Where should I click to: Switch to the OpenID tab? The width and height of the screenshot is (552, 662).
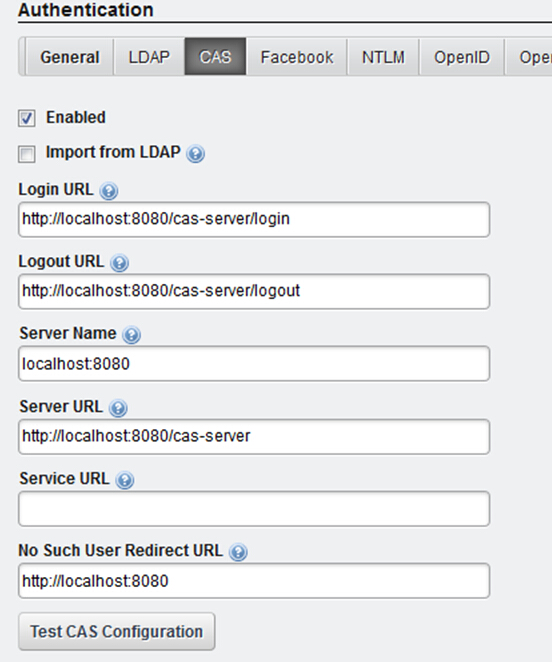point(462,57)
